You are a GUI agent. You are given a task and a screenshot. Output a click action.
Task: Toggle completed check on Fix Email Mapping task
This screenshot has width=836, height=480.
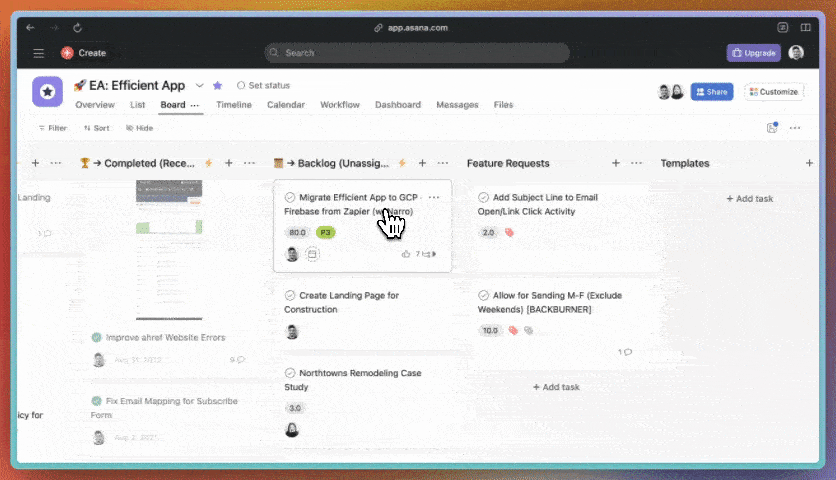(x=97, y=401)
